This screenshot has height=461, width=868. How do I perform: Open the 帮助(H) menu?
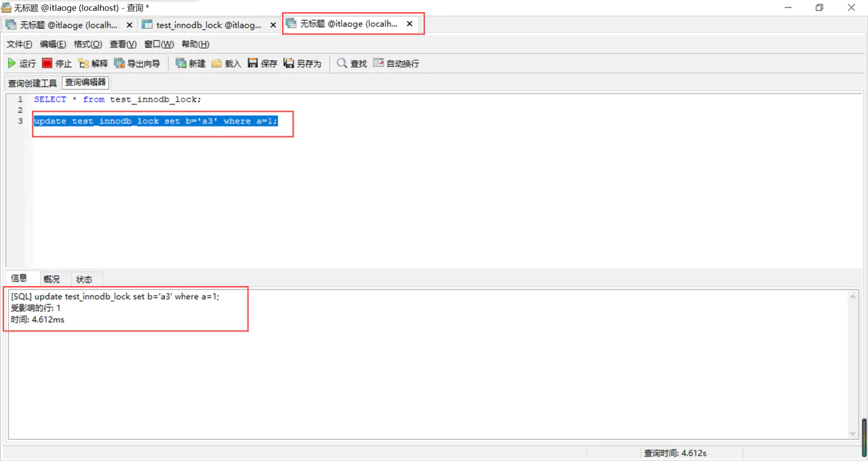click(195, 44)
